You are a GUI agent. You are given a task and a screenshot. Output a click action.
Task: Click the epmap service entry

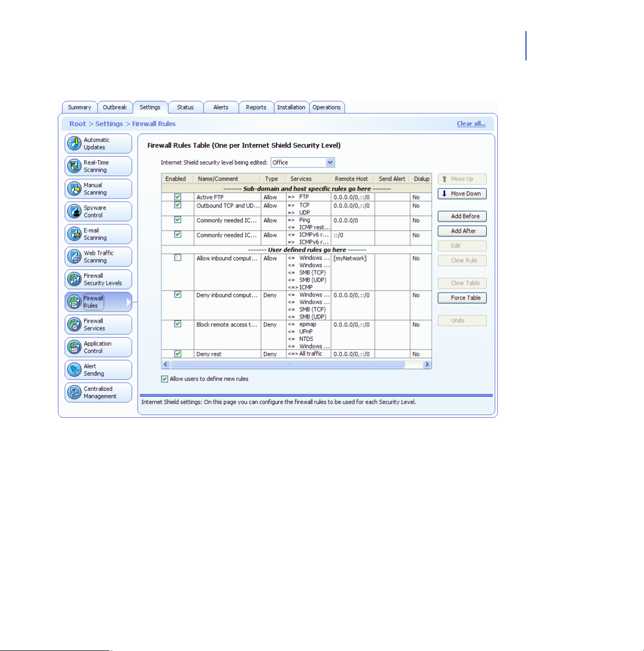click(308, 324)
